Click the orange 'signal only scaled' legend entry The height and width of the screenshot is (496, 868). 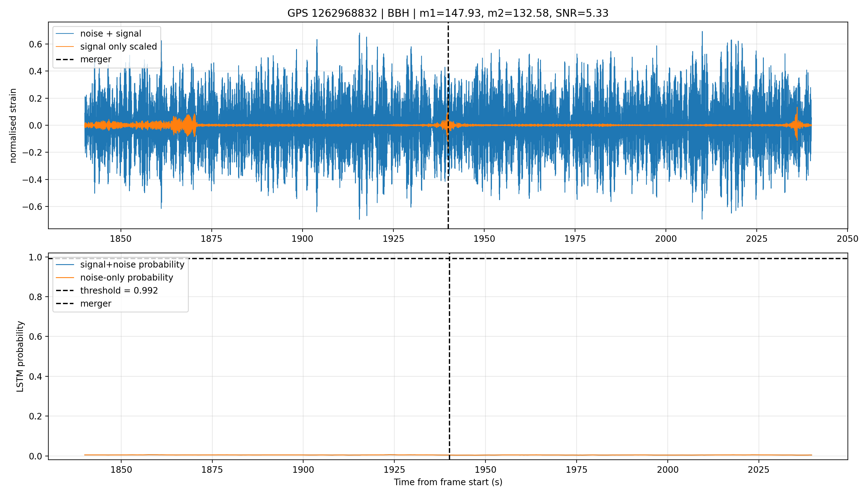pyautogui.click(x=106, y=46)
